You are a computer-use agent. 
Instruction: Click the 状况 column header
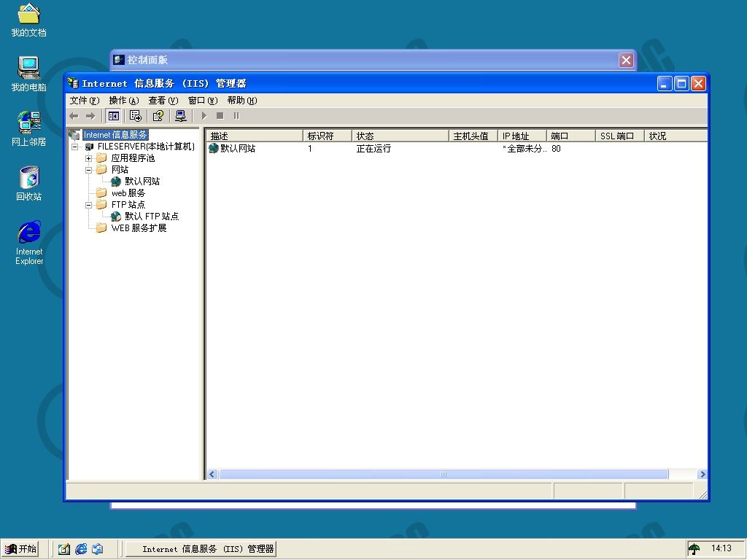[676, 136]
